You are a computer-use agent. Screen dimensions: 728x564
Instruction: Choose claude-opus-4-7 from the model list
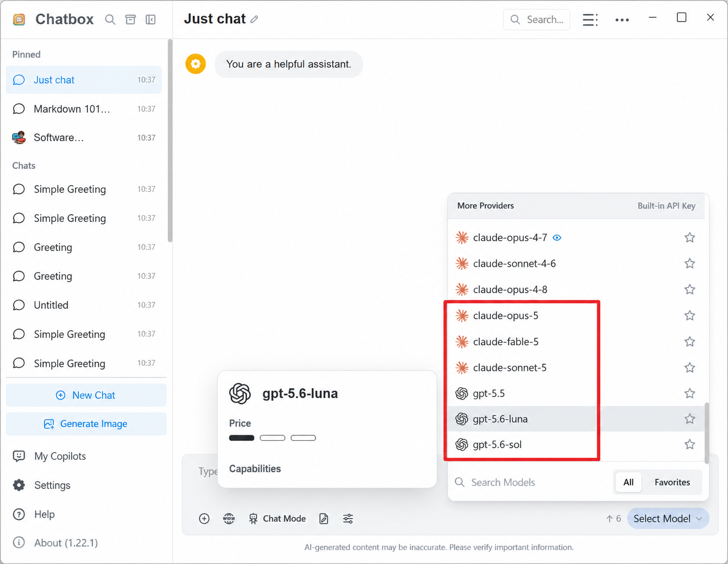tap(576, 238)
